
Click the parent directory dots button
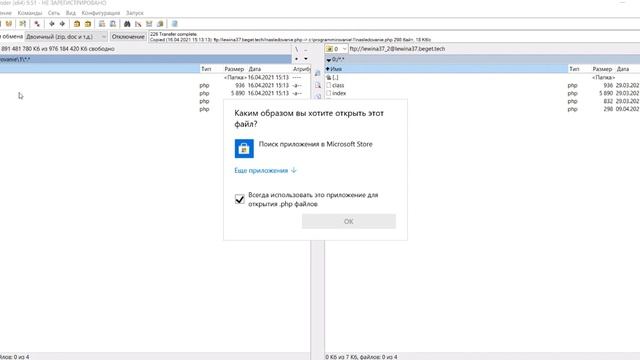(x=306, y=49)
